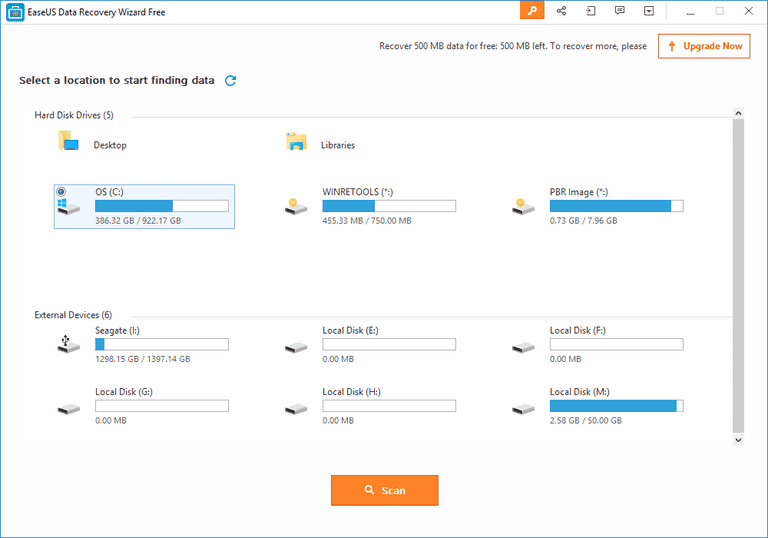Click the PBR Image usage bar
The width and height of the screenshot is (768, 538).
616,206
